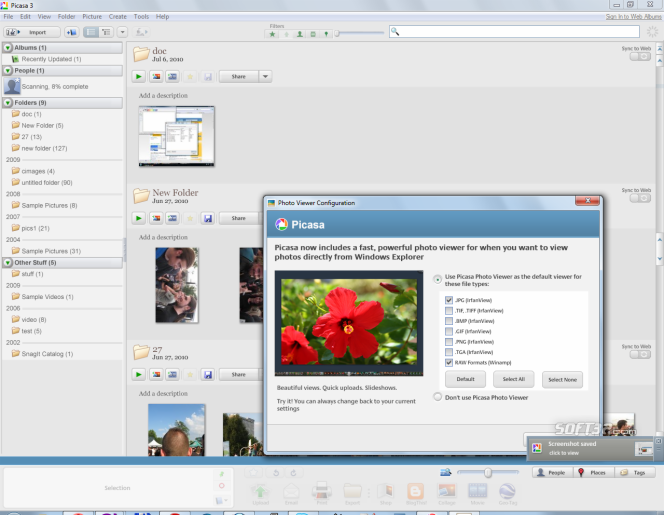Click the Select None button
664x515 pixels.
click(x=562, y=380)
